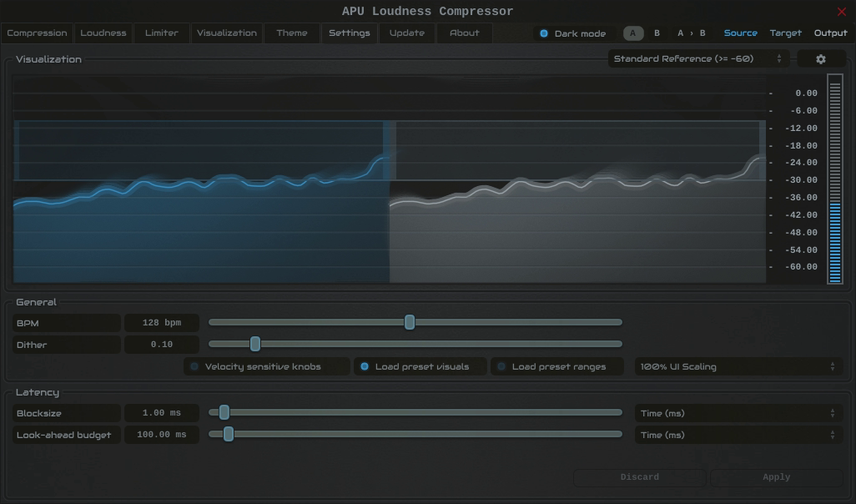Click the Dither parameter label
Screen dimensions: 856x504
[x=67, y=345]
